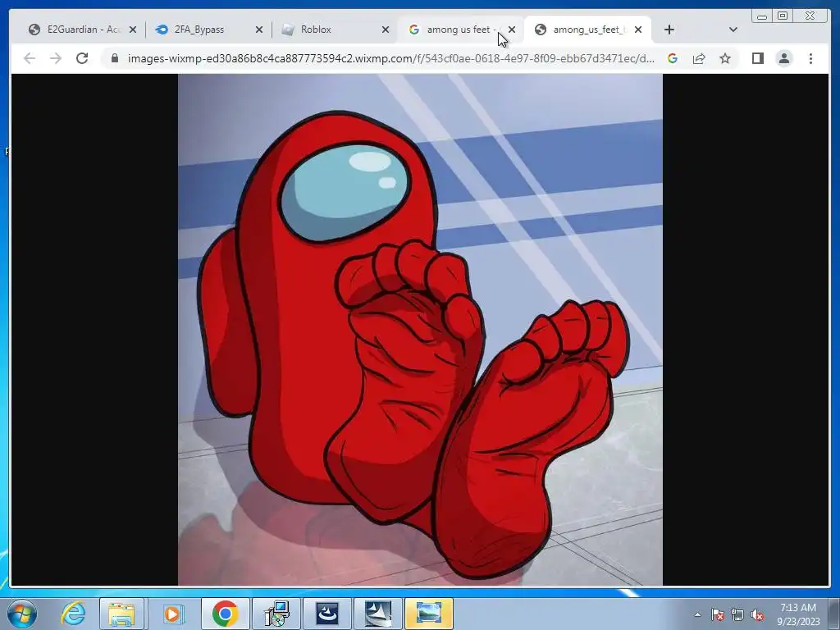Go back to previous page
The width and height of the screenshot is (840, 630).
(30, 58)
